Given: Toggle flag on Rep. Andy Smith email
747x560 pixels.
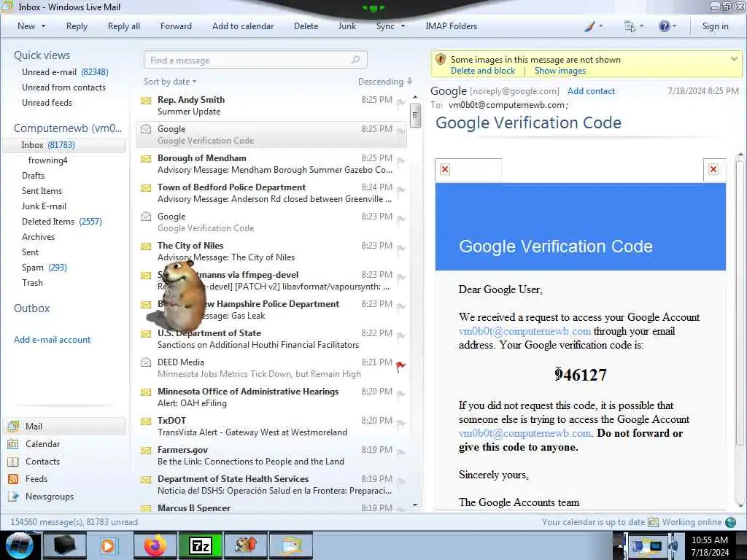Looking at the screenshot, I should (x=400, y=102).
